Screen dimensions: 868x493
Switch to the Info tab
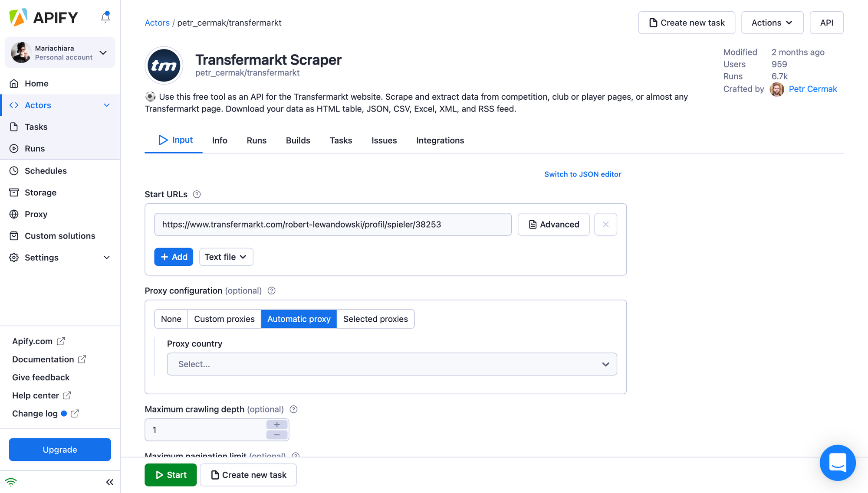coord(219,140)
